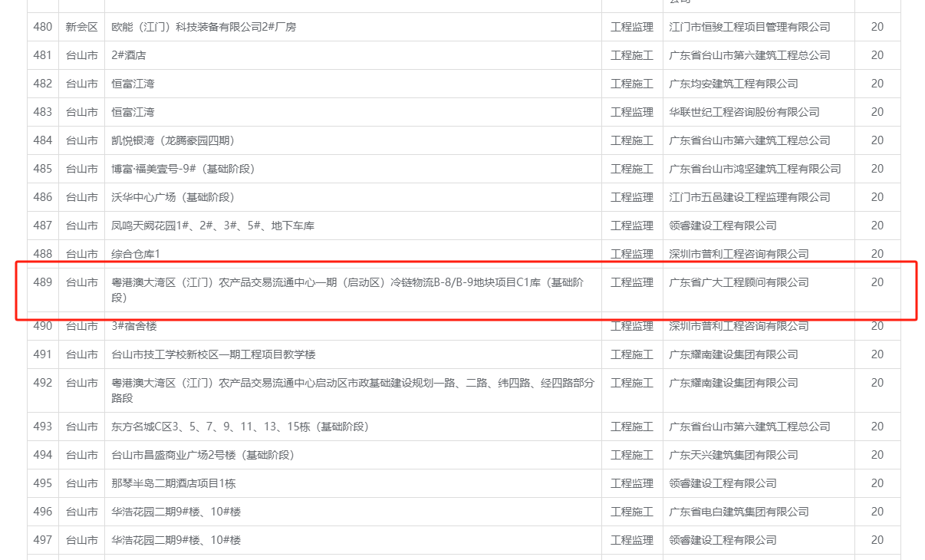Click 领睿建设工程有限公司 in row 495
Viewport: 925px width, 560px height.
[723, 483]
